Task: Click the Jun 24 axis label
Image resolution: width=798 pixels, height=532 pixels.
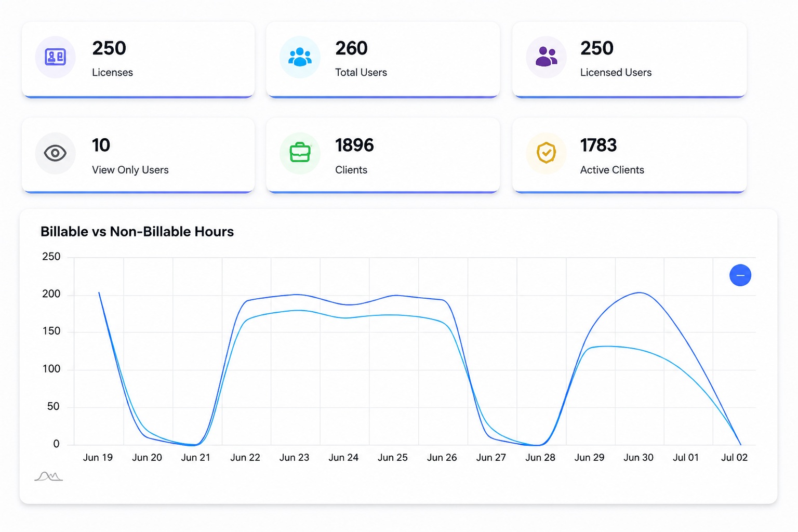Action: point(343,458)
